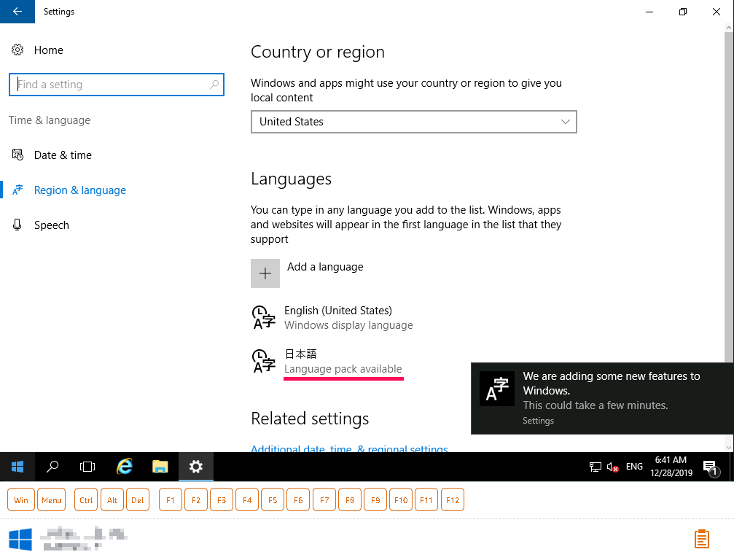This screenshot has height=560, width=734.
Task: Open the Windows Start menu
Action: click(17, 467)
